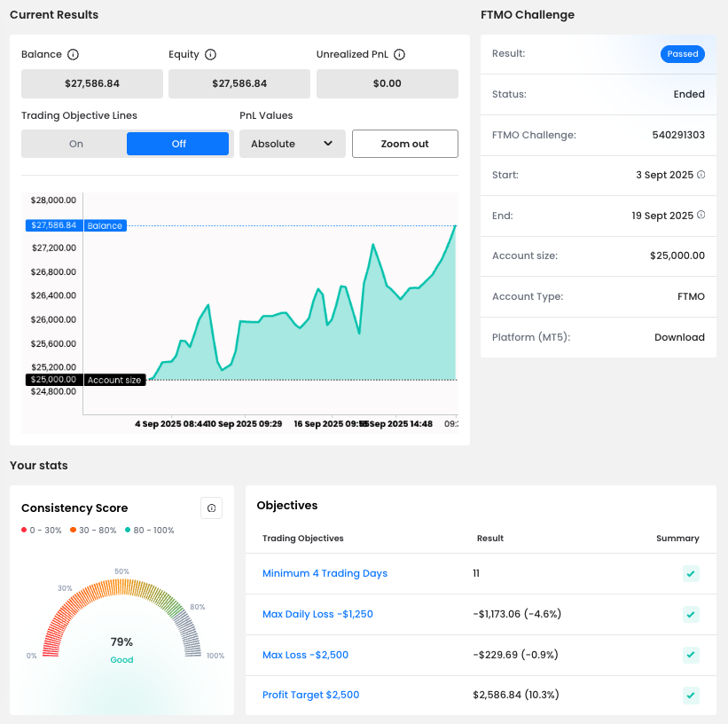Click the Minimum Trading Days green checkmark

(691, 574)
